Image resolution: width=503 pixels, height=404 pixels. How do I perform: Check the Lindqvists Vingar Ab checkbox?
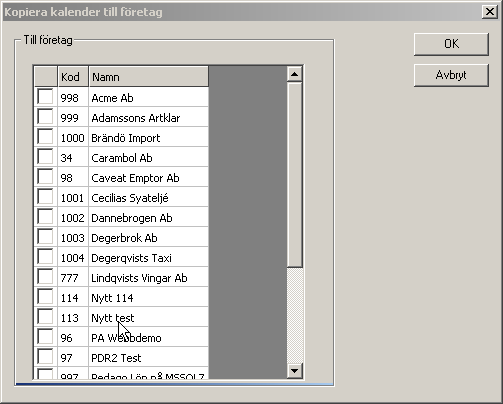point(45,277)
